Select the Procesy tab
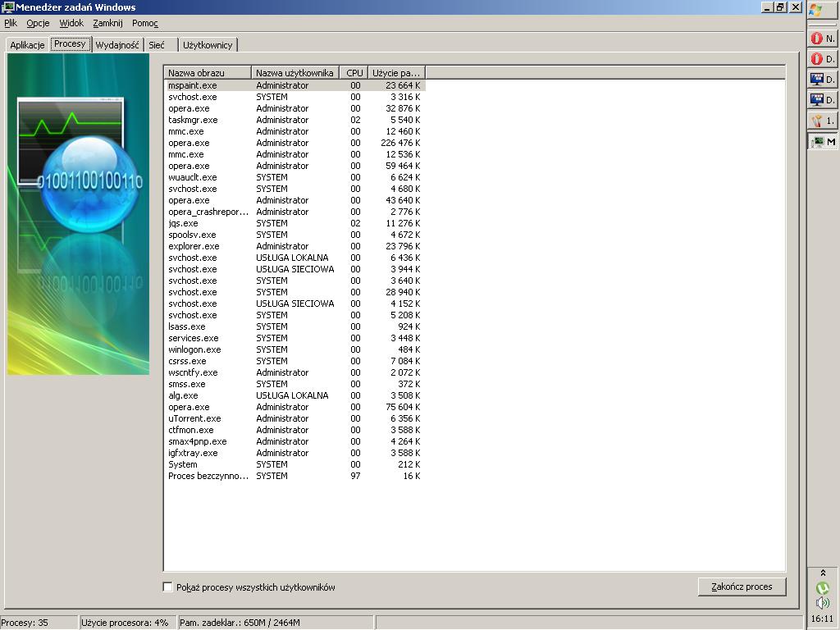Viewport: 840px width, 630px height. (71, 44)
